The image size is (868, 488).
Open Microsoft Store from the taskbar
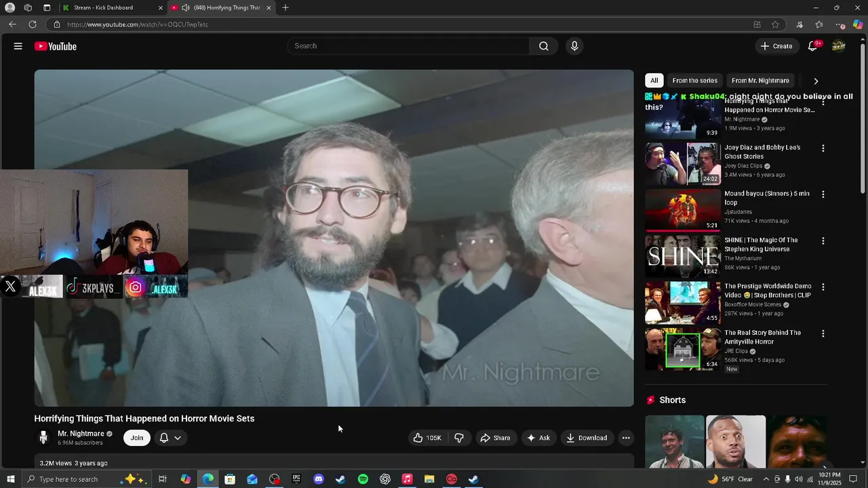[230, 479]
